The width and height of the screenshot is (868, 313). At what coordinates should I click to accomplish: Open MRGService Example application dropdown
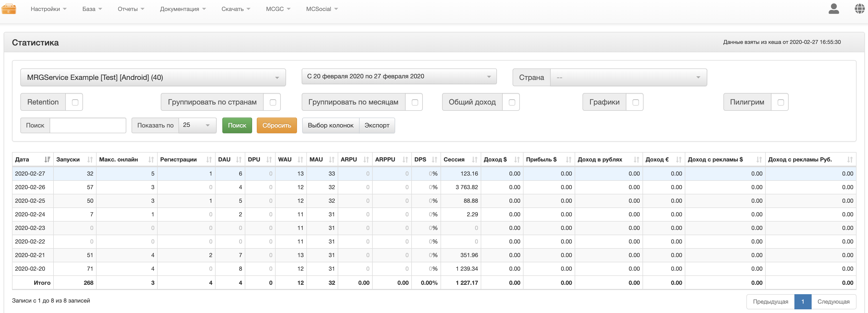tap(153, 78)
